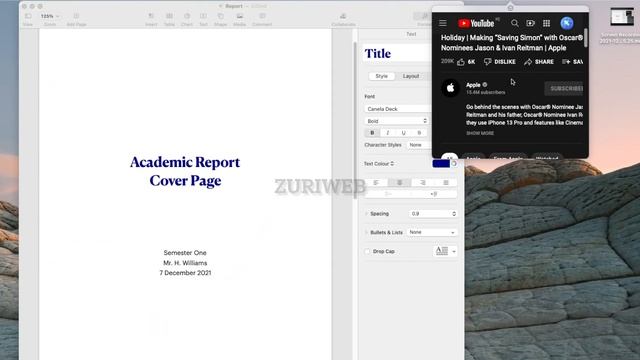Expand the Spacing section
The height and width of the screenshot is (360, 640).
(366, 214)
